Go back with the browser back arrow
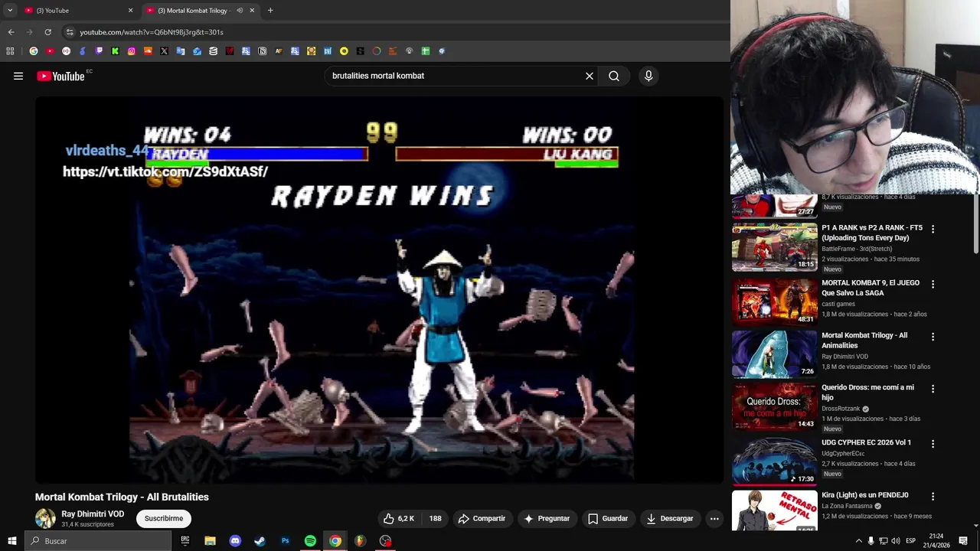The width and height of the screenshot is (980, 551). pos(11,32)
